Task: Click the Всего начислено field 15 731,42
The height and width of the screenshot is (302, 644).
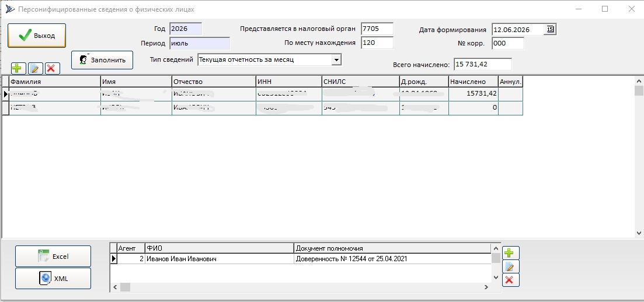Action: click(x=483, y=64)
